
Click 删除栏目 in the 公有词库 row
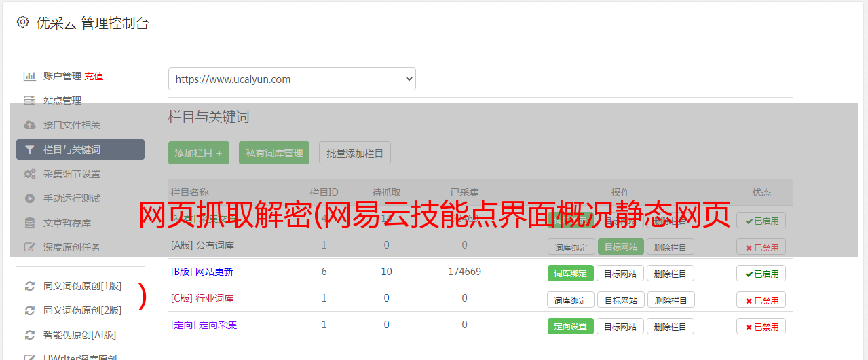[671, 247]
